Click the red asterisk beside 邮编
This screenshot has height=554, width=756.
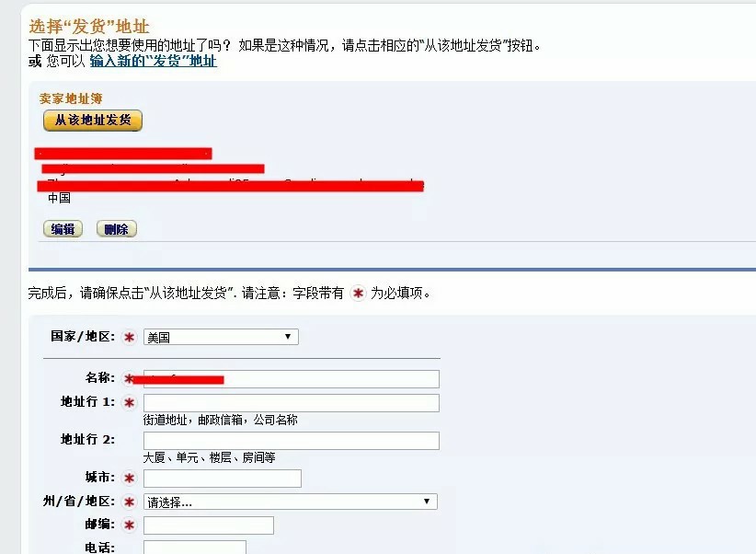point(129,525)
